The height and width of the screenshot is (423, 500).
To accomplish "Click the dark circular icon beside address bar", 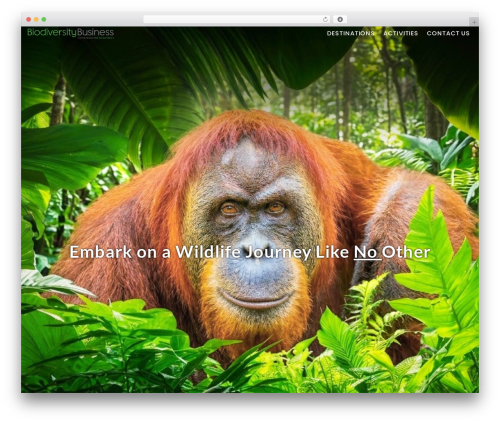I will [x=340, y=20].
